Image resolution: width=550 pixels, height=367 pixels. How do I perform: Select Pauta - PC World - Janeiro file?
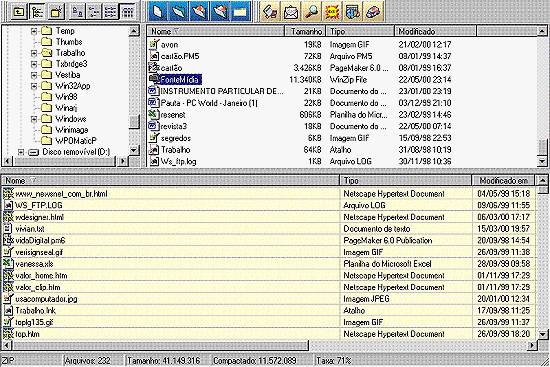tap(209, 103)
